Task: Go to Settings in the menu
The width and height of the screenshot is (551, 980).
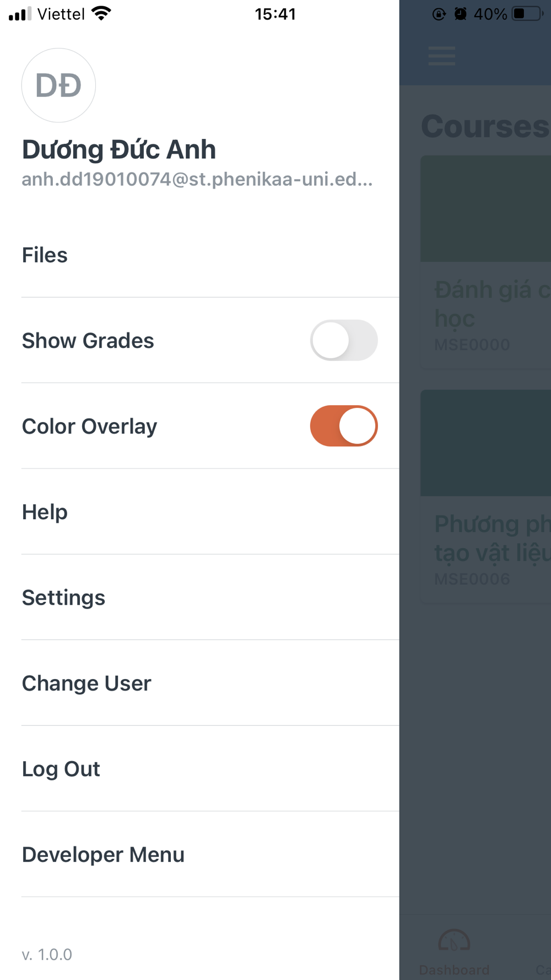Action: [63, 597]
